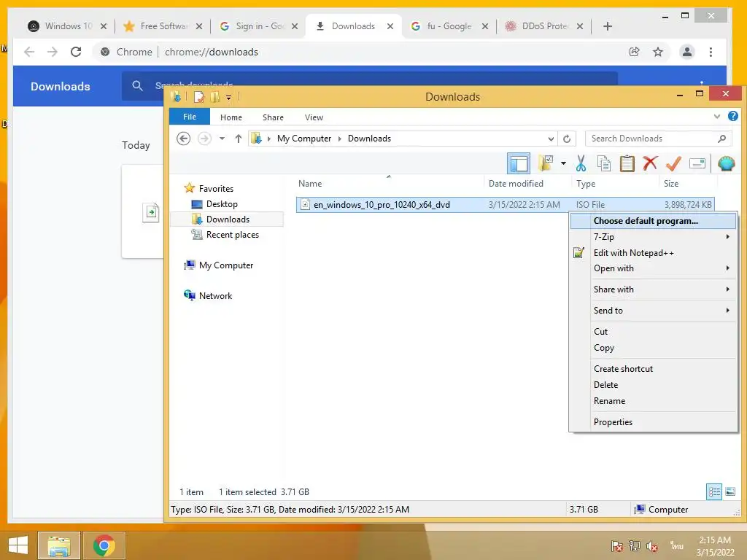Open Properties from the context menu
747x560 pixels.
653,422
